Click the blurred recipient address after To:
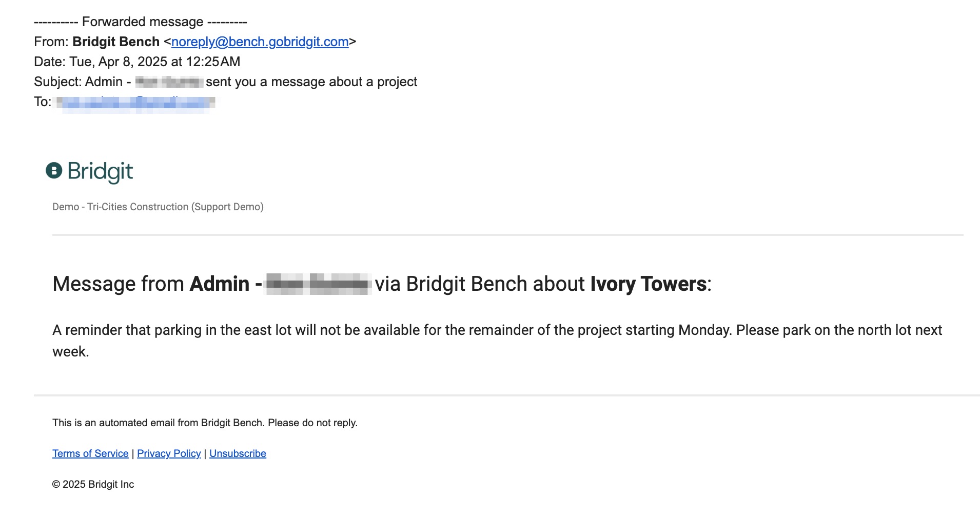 tap(135, 103)
